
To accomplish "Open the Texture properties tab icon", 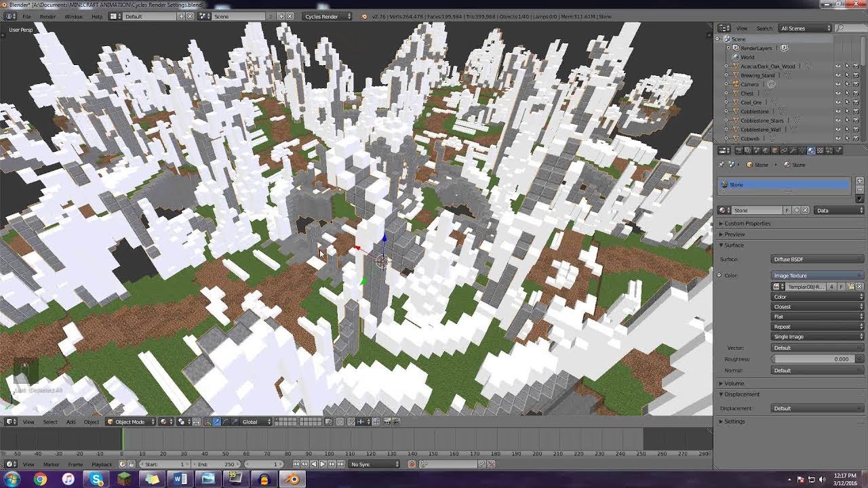I will pos(820,150).
